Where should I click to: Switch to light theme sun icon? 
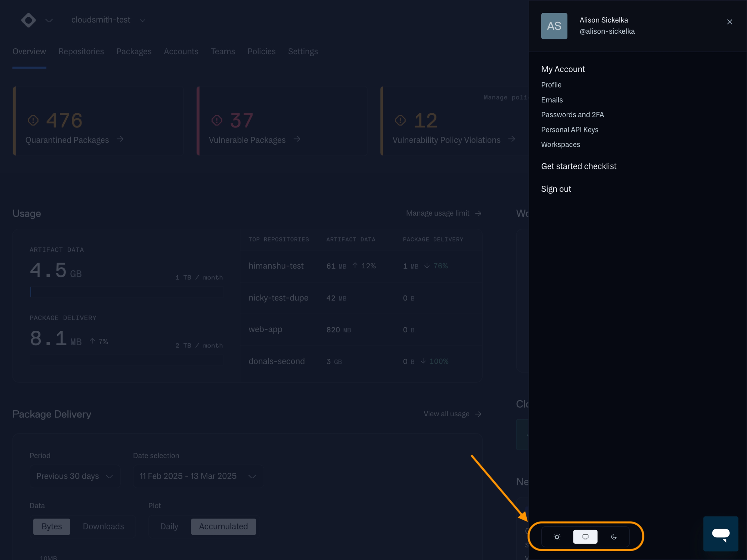click(557, 536)
